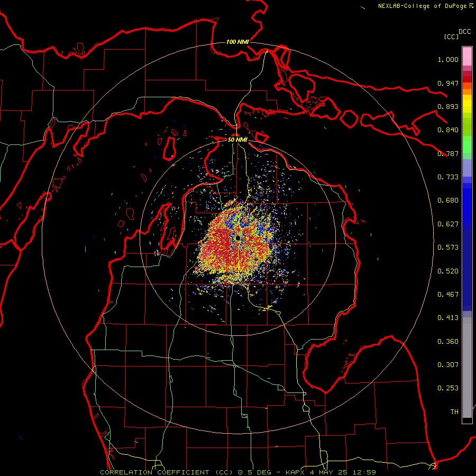
Task: Click the TH threshold label
Action: coord(454,412)
